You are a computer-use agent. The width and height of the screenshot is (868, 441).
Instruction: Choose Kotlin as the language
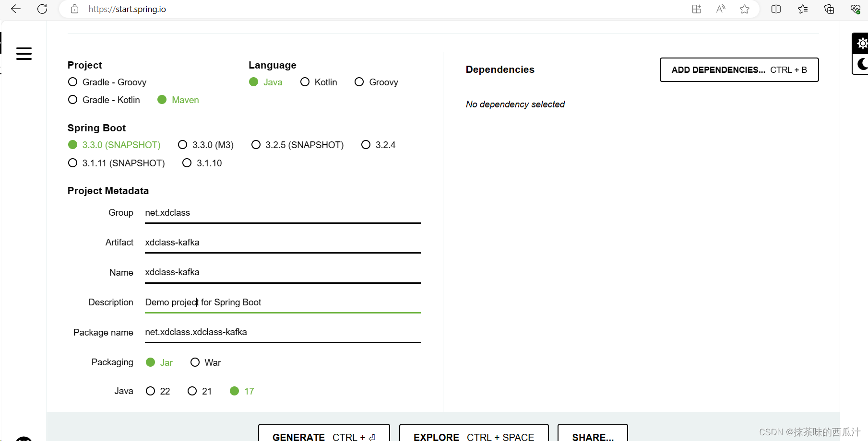[x=319, y=82]
